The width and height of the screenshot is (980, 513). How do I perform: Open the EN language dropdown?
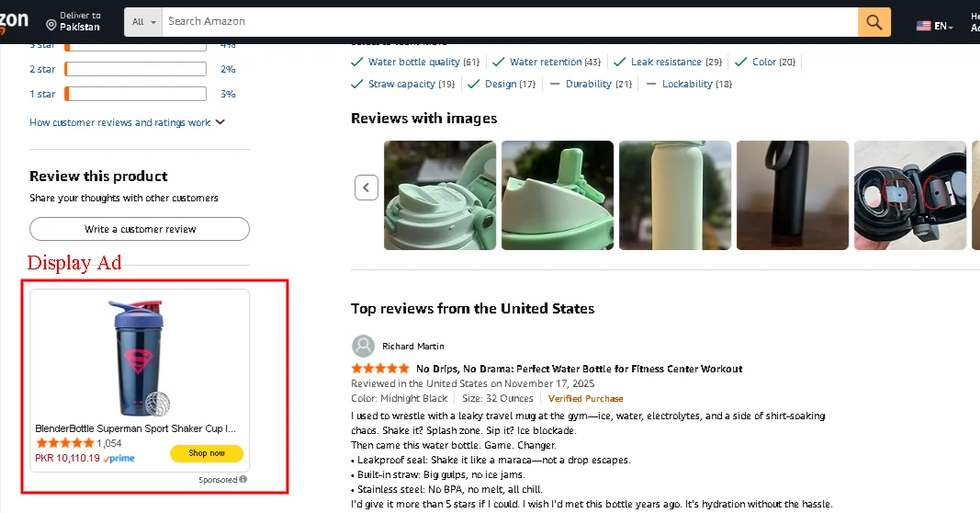pos(943,26)
